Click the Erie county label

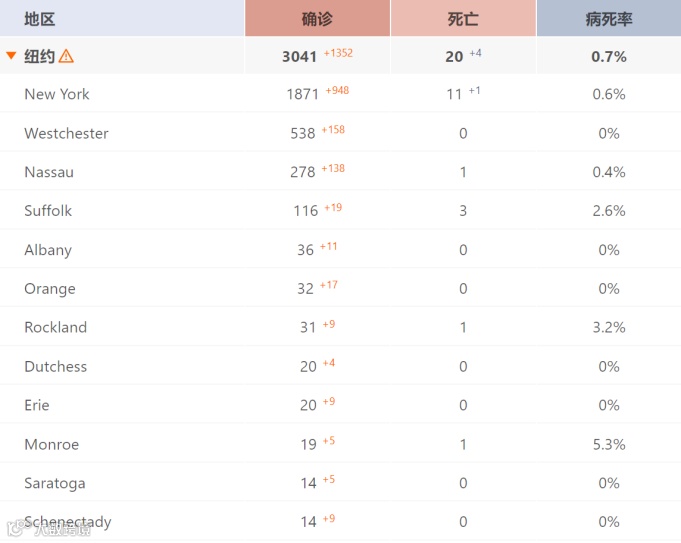tap(37, 405)
